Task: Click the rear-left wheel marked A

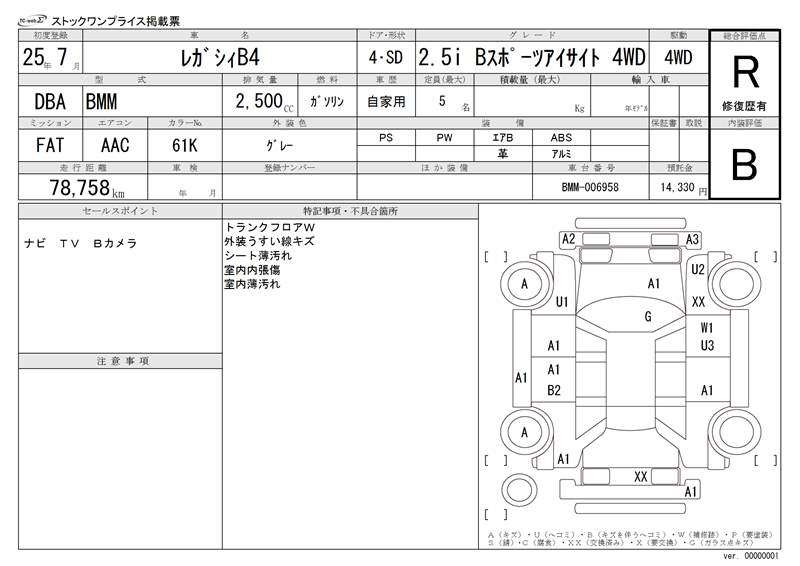Action: (524, 433)
